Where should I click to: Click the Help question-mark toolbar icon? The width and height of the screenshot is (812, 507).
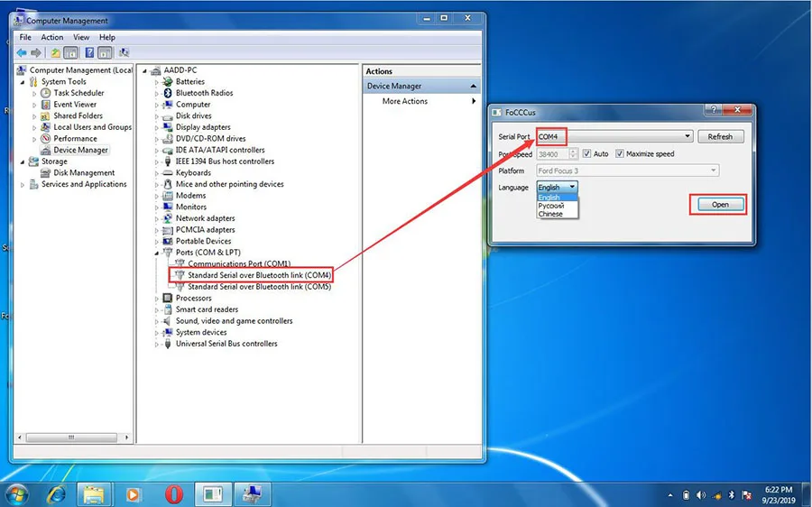89,53
